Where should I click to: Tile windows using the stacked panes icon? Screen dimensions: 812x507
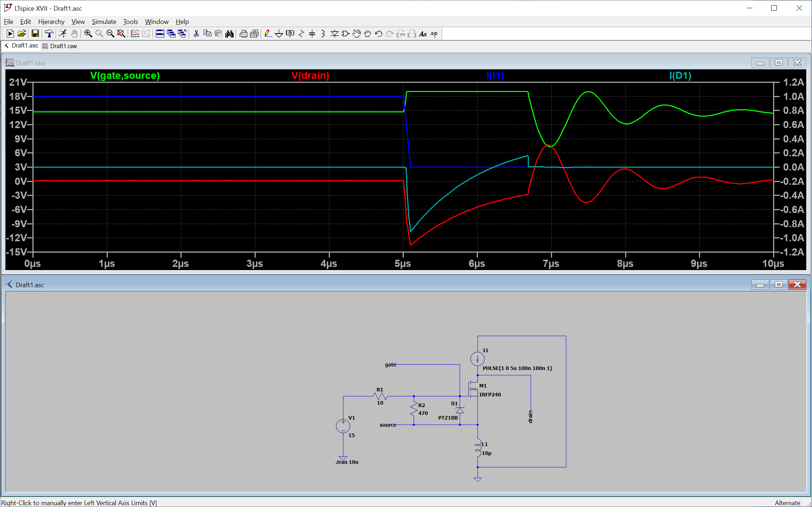pyautogui.click(x=160, y=34)
